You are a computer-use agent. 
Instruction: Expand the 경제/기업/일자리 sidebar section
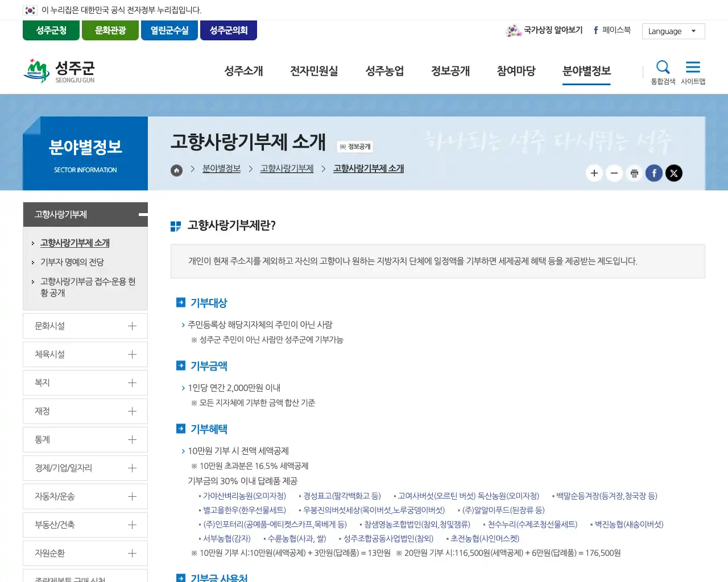tap(85, 468)
